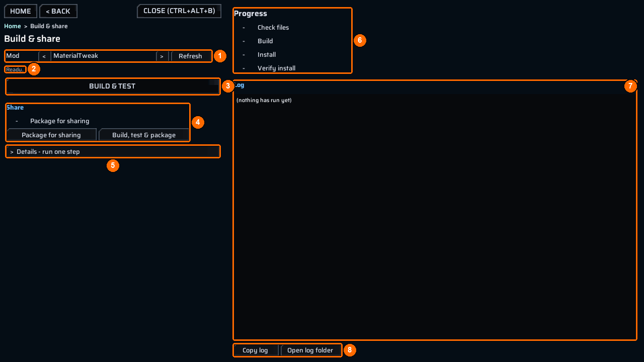Viewport: 644px width, 362px height.
Task: Click the Mod label beside the selector
Action: [13, 56]
